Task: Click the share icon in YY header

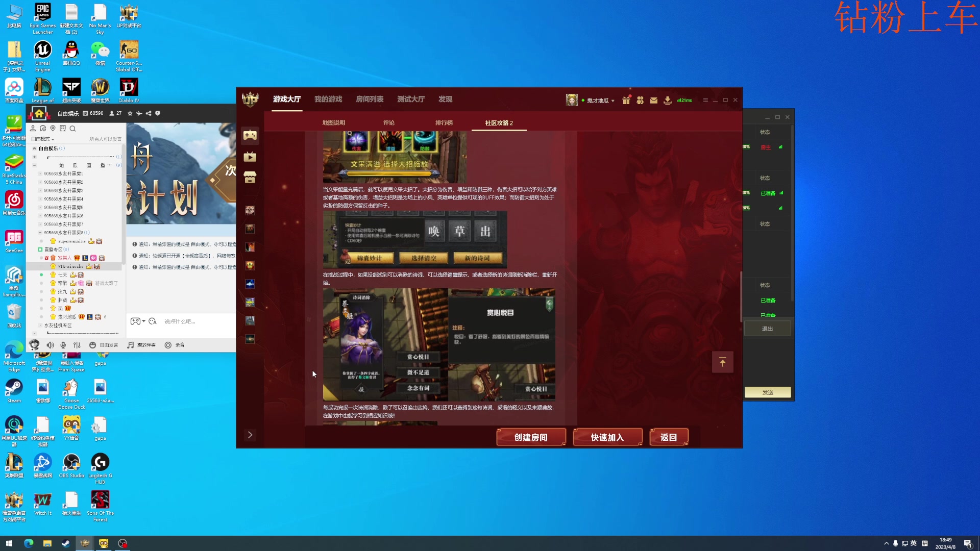Action: 149,113
